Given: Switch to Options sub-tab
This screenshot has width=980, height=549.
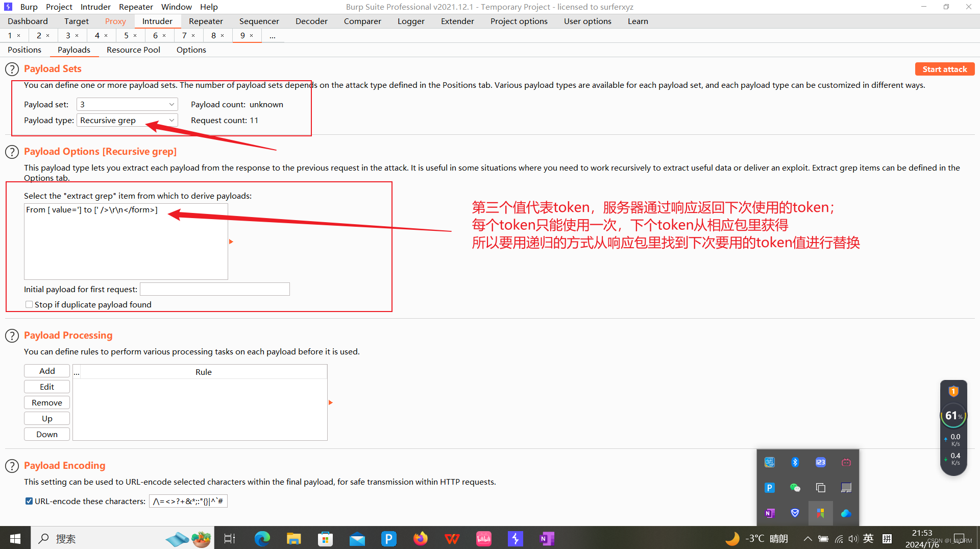Looking at the screenshot, I should (x=191, y=50).
